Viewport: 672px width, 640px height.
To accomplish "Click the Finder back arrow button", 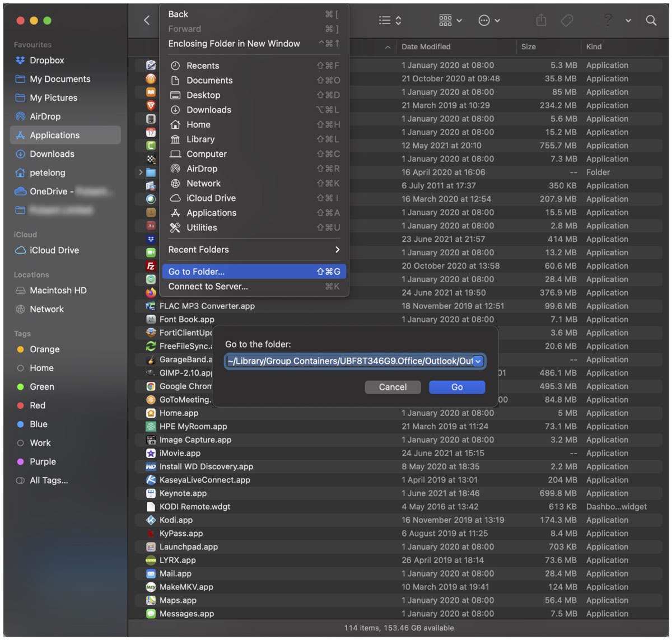I will 147,21.
